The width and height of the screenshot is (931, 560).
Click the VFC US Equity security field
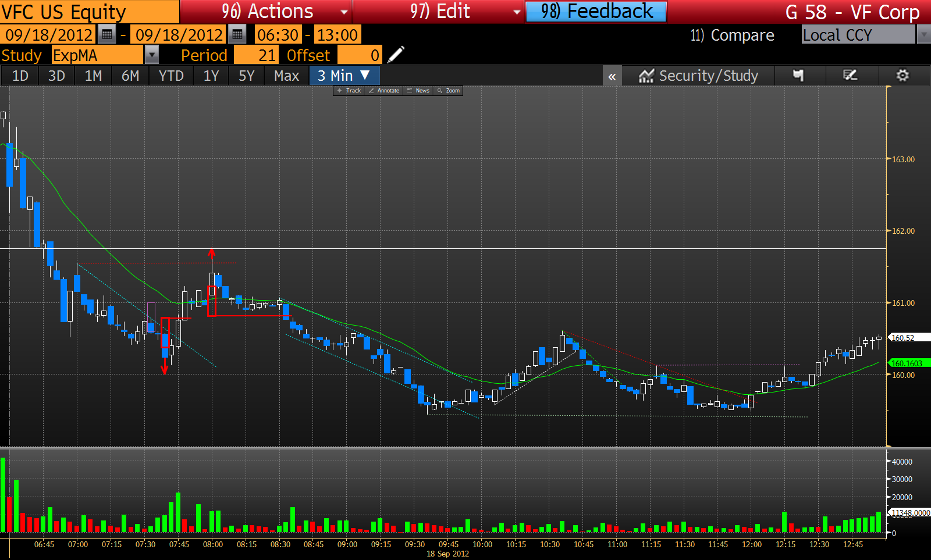click(x=90, y=12)
